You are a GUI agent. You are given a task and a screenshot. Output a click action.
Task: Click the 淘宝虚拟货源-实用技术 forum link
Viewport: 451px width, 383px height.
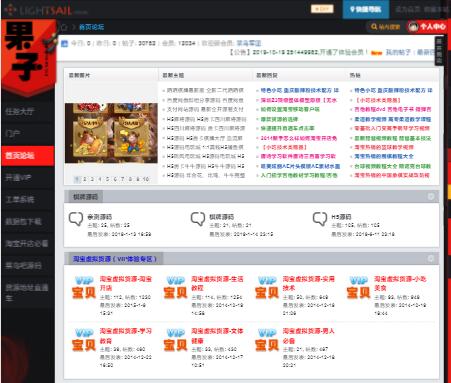(308, 283)
